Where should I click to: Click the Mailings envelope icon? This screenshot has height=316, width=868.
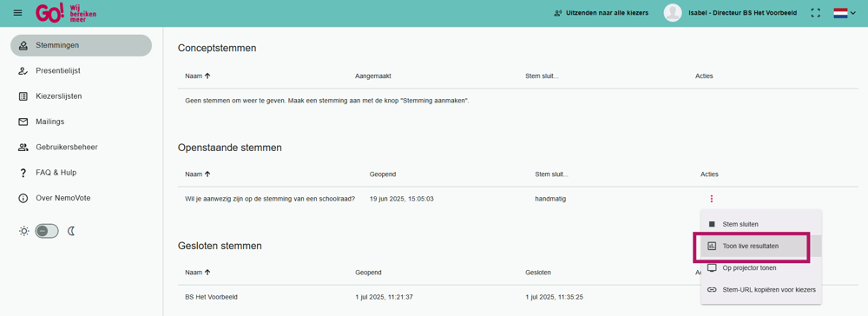pyautogui.click(x=23, y=122)
